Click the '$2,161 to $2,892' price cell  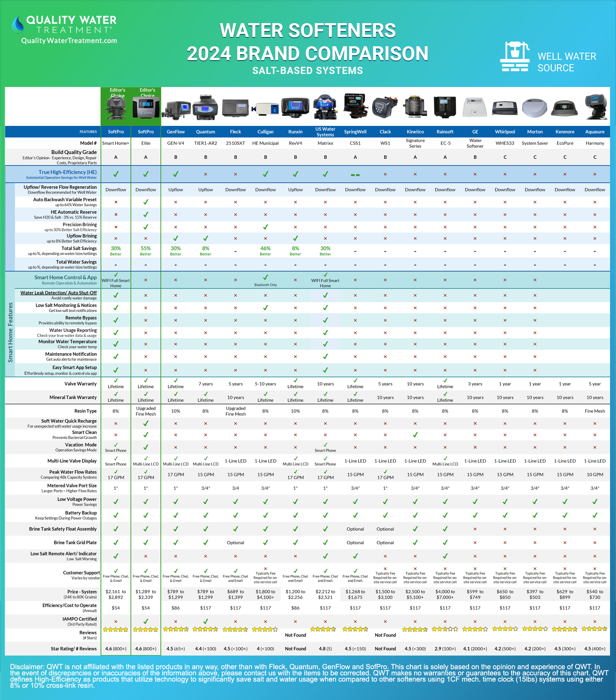(116, 594)
